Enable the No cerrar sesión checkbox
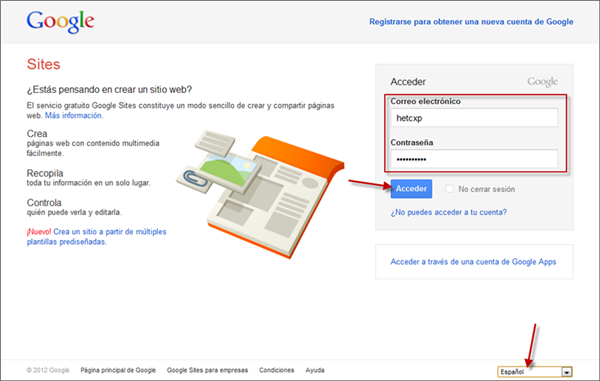The height and width of the screenshot is (381, 600). [450, 189]
